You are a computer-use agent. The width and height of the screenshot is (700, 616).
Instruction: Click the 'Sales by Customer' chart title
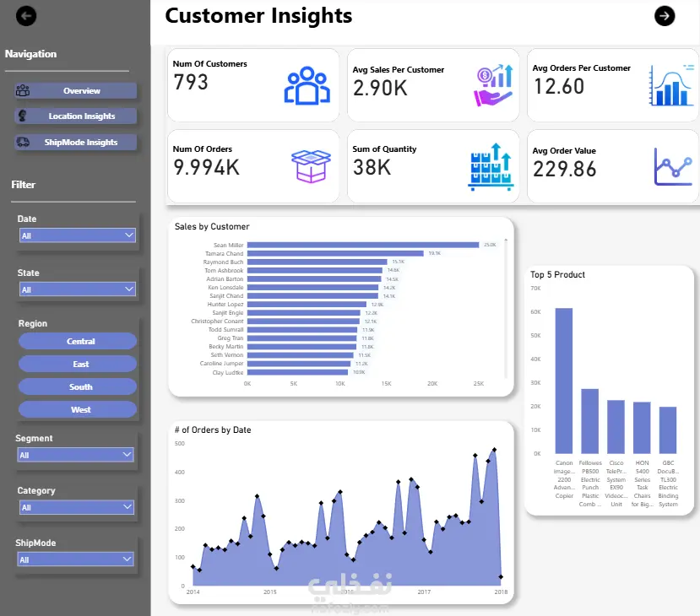pos(212,227)
